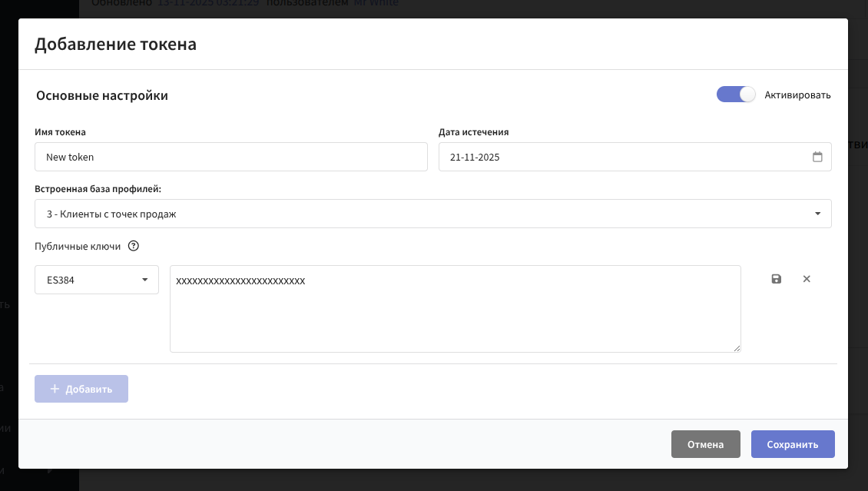Screen dimensions: 868x491
Task: Click the help icon beside Публичные ключи
Action: click(134, 247)
